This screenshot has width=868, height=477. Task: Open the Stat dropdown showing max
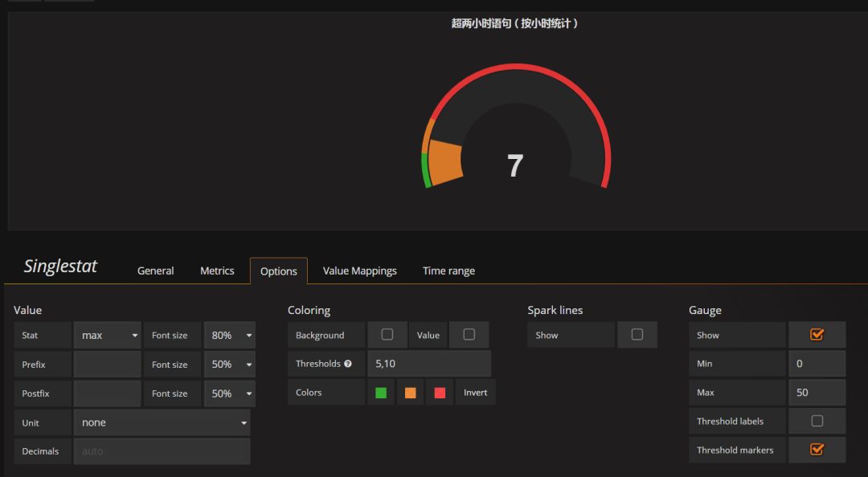(x=108, y=336)
